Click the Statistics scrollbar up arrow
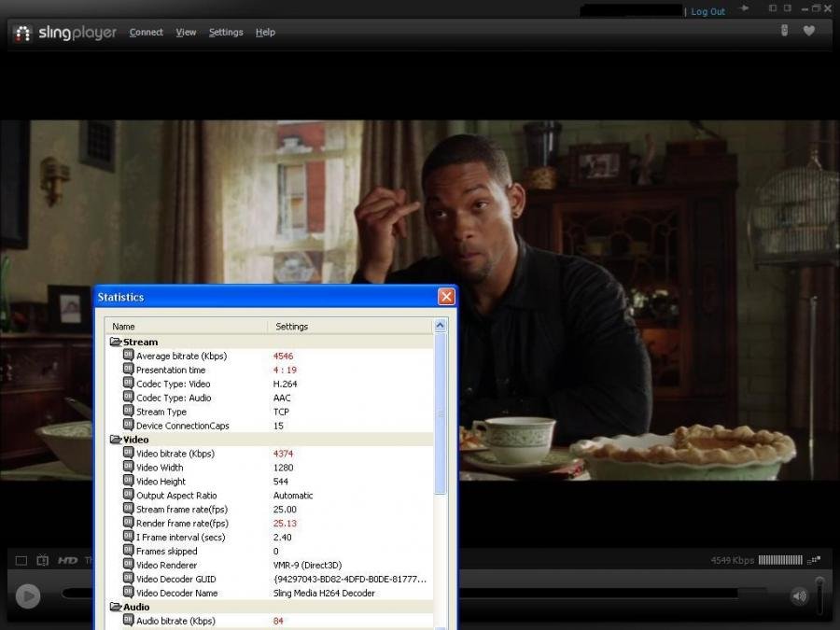 point(440,325)
